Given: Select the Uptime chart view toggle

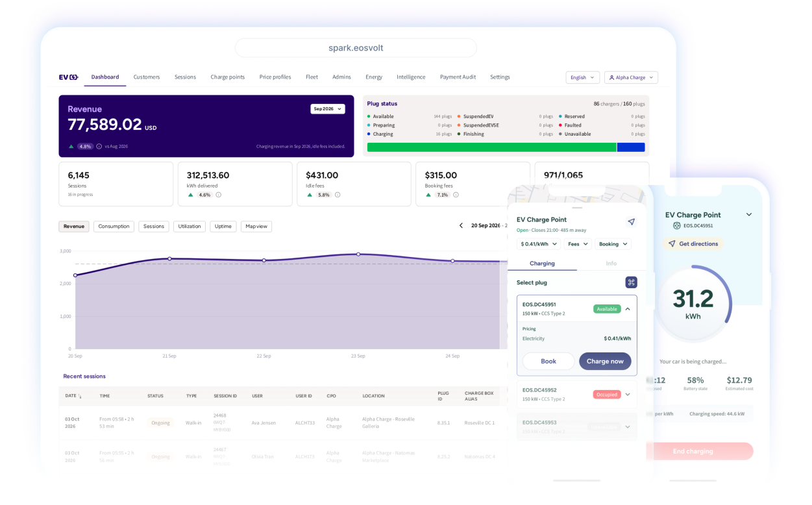Looking at the screenshot, I should pyautogui.click(x=223, y=227).
